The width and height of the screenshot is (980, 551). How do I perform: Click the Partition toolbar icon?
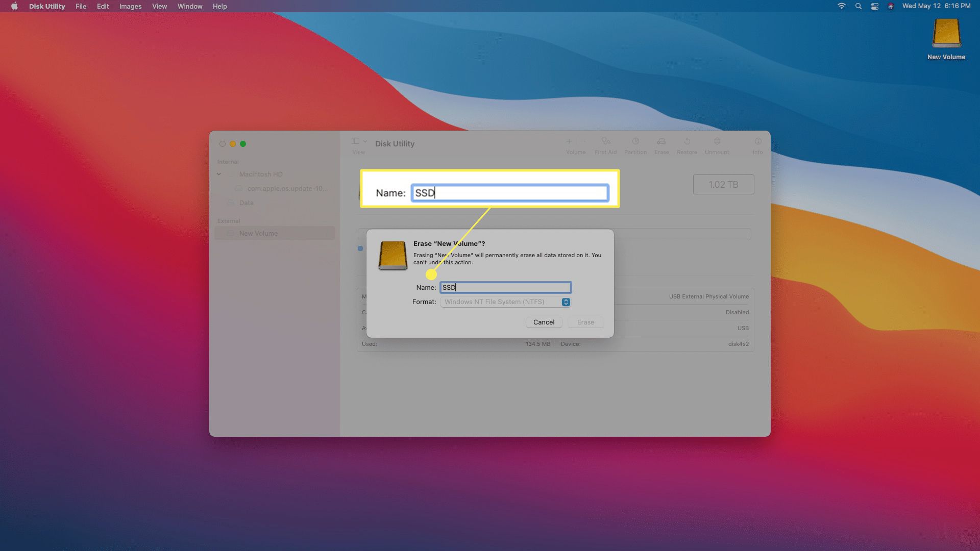pyautogui.click(x=635, y=145)
